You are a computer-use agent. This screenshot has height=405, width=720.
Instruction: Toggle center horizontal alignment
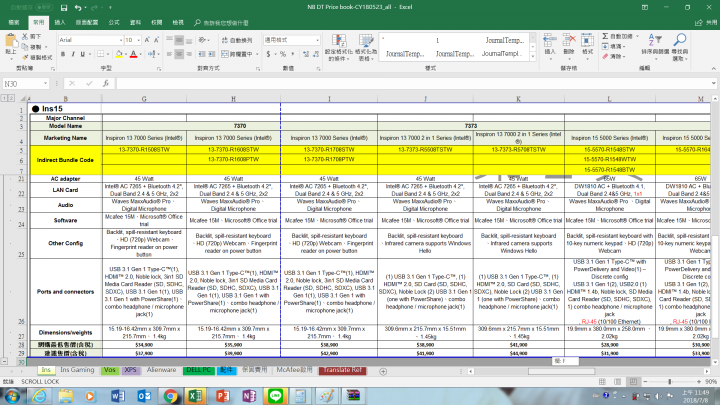179,54
